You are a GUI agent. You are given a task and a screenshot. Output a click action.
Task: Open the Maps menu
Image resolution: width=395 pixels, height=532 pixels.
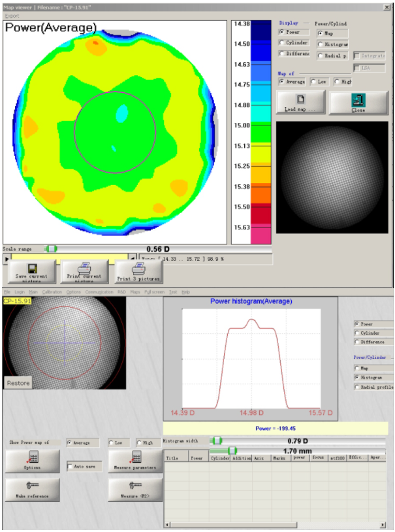pos(135,291)
